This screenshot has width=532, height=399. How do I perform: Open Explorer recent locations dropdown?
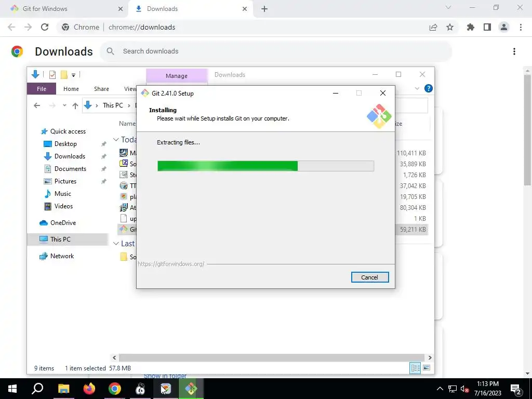click(64, 105)
